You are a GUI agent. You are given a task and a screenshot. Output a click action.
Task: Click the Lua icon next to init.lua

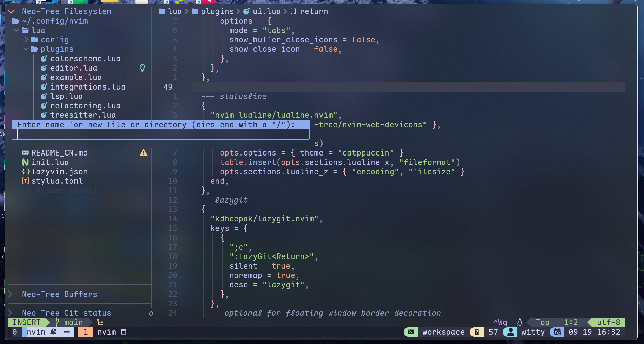pos(25,162)
